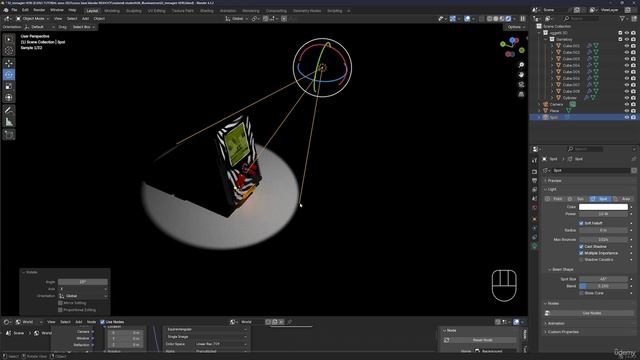Open the viewport Add menu
The image size is (640, 360).
tap(85, 19)
